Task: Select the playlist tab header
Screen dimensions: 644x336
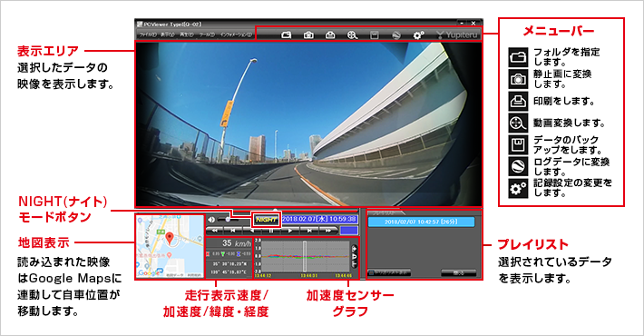Action: click(385, 212)
